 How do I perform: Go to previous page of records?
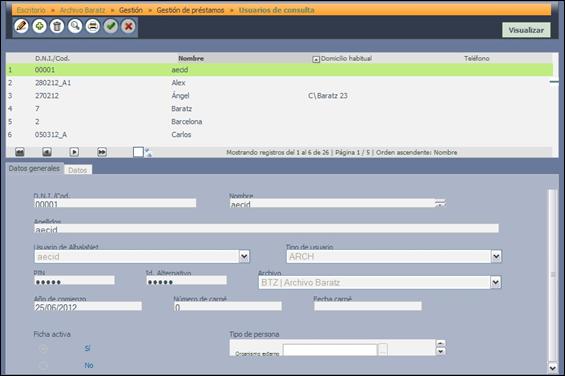(x=47, y=152)
